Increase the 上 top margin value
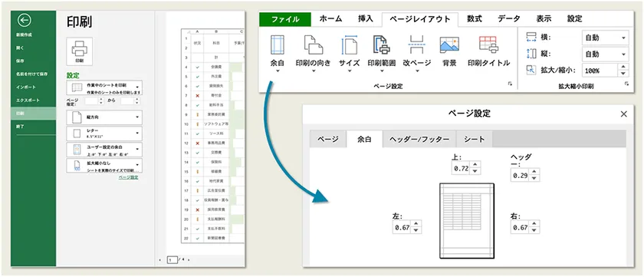This screenshot has width=644, height=277. coord(475,165)
